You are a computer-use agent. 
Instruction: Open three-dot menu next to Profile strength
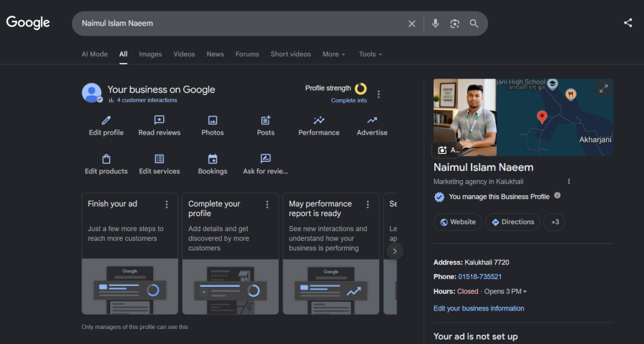pos(379,94)
